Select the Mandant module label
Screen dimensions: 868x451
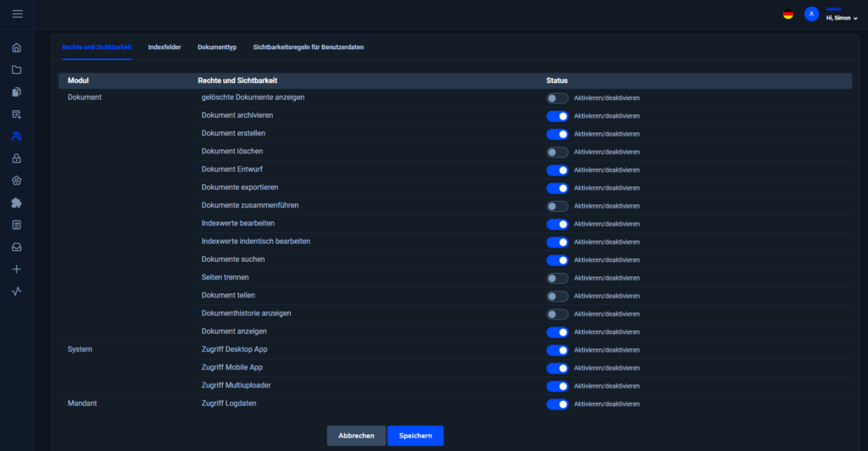[x=82, y=404]
